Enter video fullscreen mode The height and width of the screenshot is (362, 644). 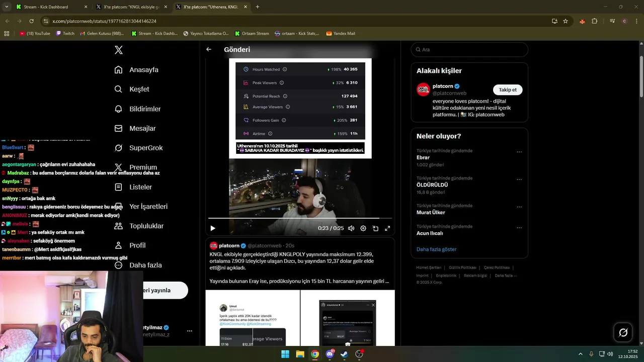point(387,228)
